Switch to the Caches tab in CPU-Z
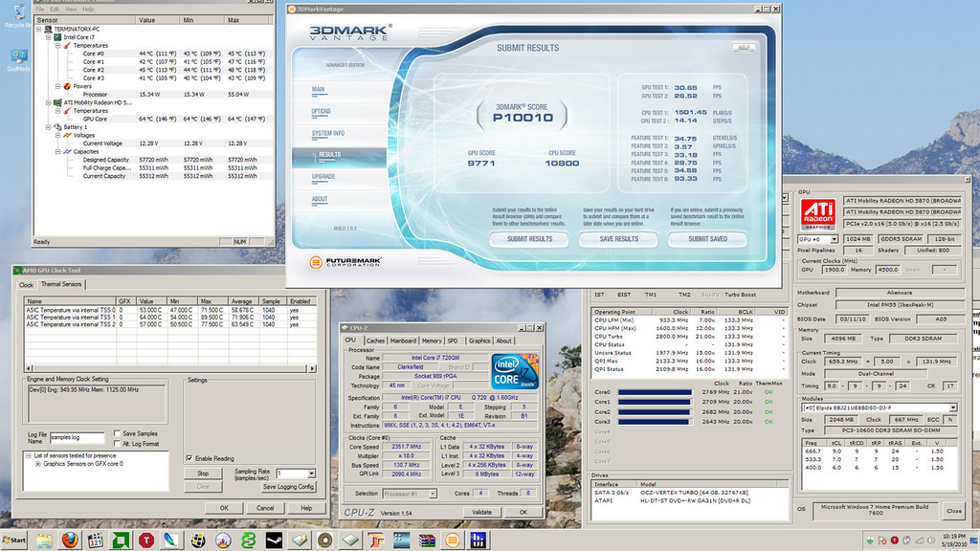The image size is (980, 551). pyautogui.click(x=375, y=341)
